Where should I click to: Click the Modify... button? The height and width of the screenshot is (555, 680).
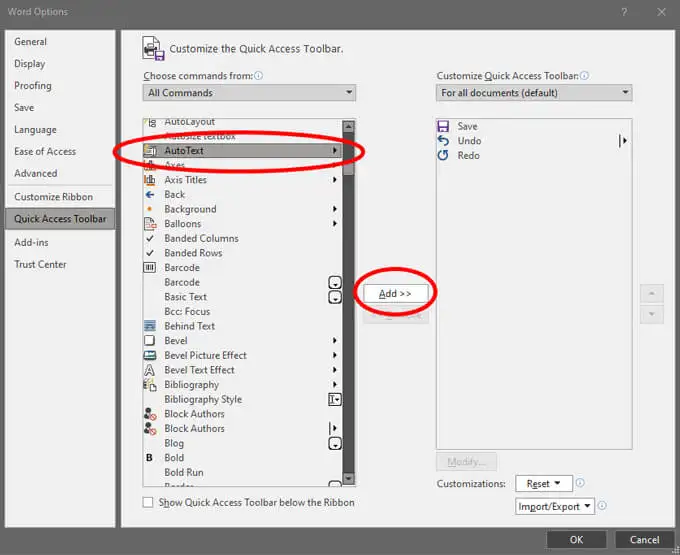point(466,462)
